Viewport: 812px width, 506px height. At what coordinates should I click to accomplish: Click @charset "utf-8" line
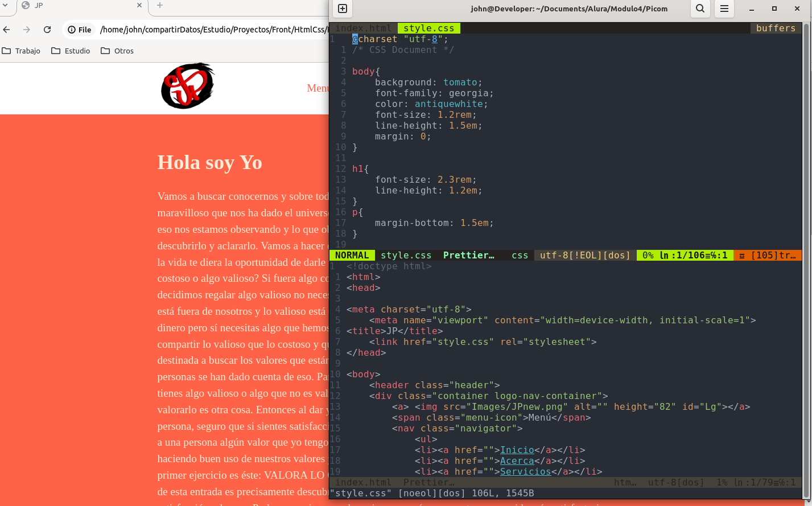[400, 39]
